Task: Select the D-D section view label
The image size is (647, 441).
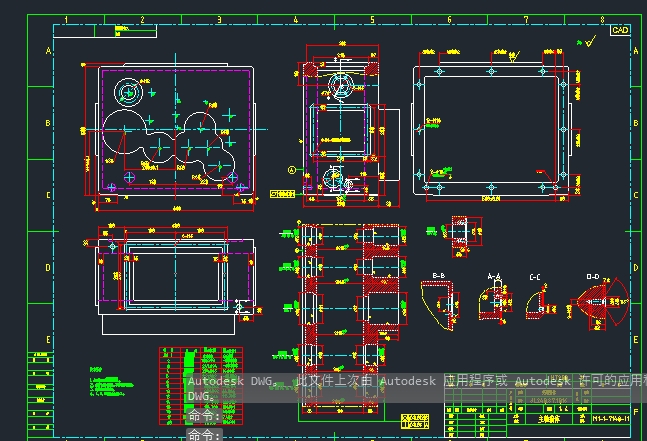Action: pyautogui.click(x=593, y=276)
